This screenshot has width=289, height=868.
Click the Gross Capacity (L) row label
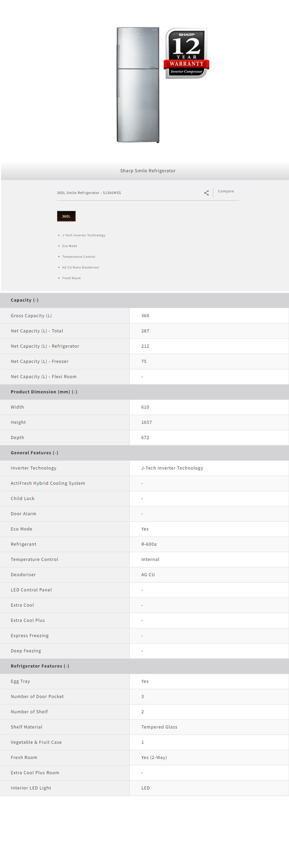(x=31, y=315)
